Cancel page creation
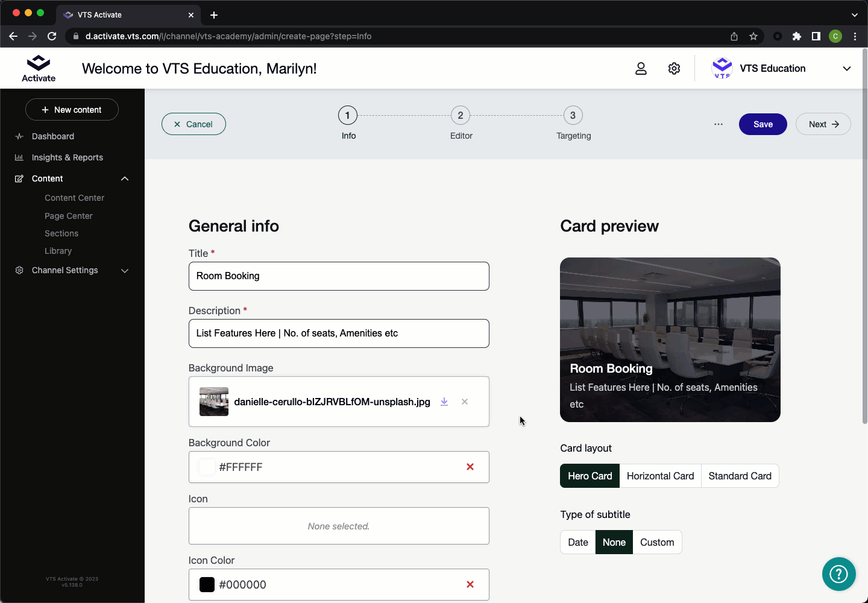 tap(193, 124)
